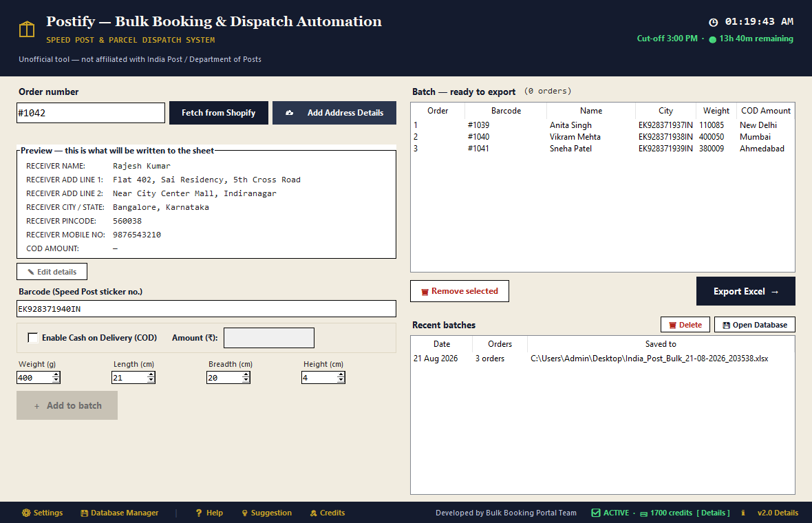The height and width of the screenshot is (523, 812).
Task: Click barcode EK928371937IN in batch table
Action: click(665, 125)
